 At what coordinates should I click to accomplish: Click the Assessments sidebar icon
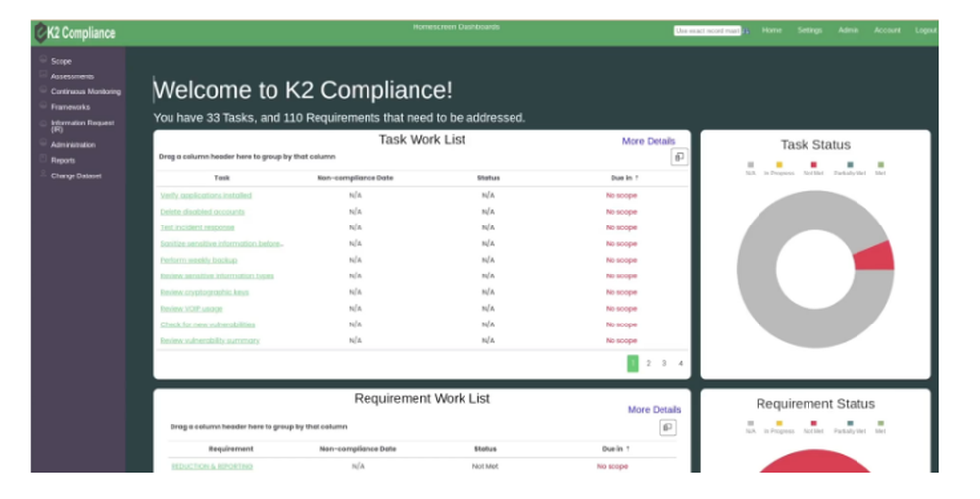pyautogui.click(x=43, y=75)
